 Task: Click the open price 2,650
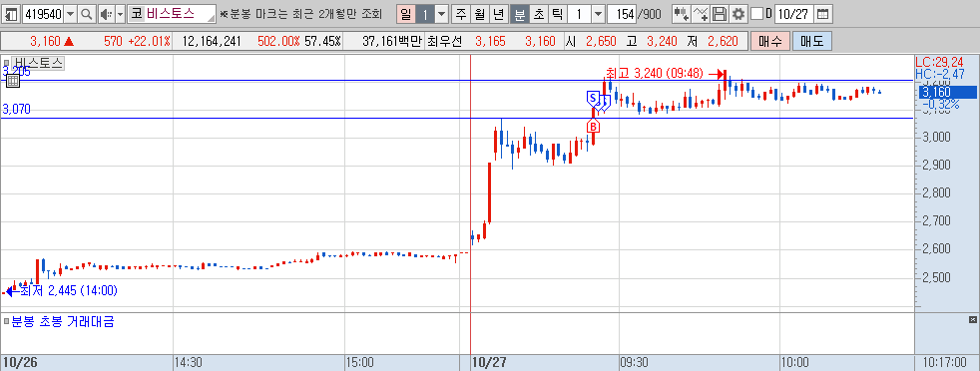601,42
